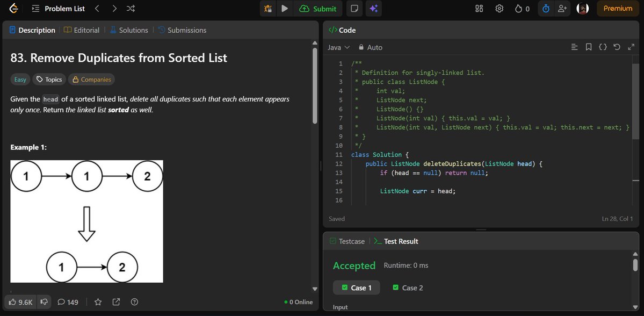Screen dimensions: 644x316
Task: Run the code with the play icon
Action: point(284,8)
